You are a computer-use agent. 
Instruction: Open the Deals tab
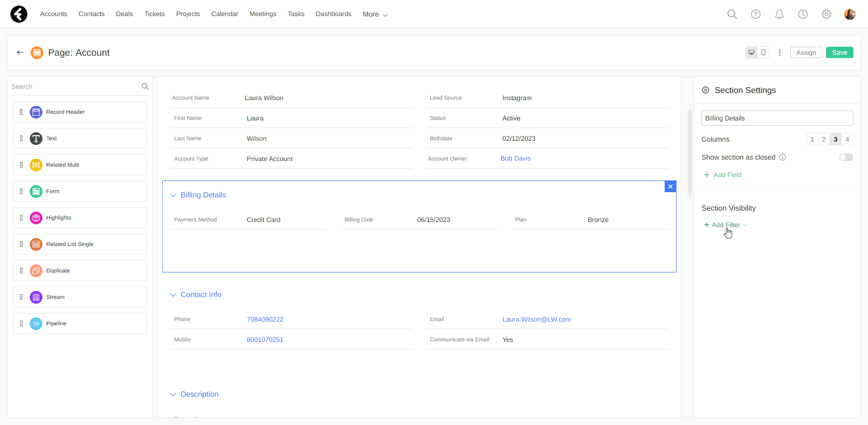tap(125, 14)
